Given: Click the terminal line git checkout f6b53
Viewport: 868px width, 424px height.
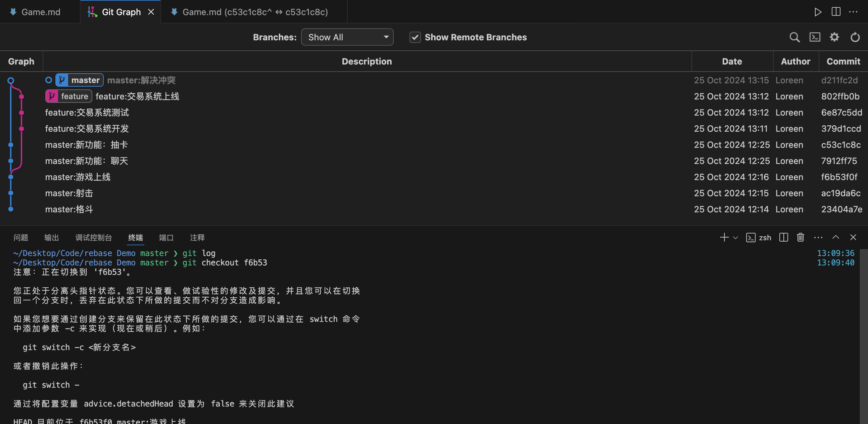Looking at the screenshot, I should 225,262.
